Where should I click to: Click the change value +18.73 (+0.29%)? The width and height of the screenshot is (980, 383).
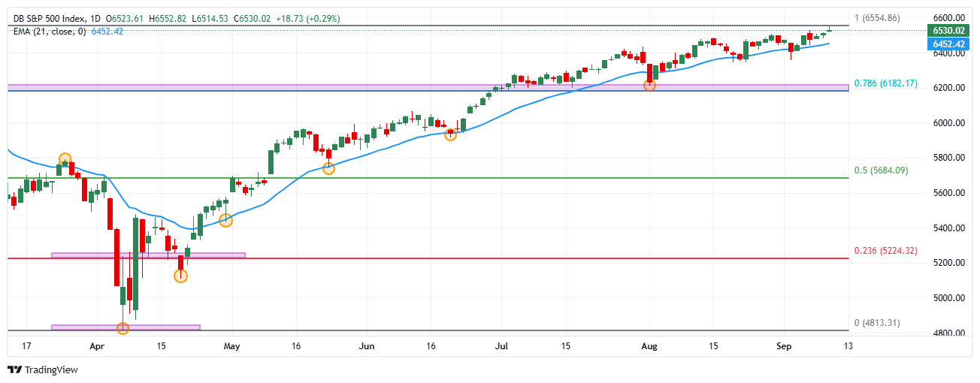click(x=307, y=18)
